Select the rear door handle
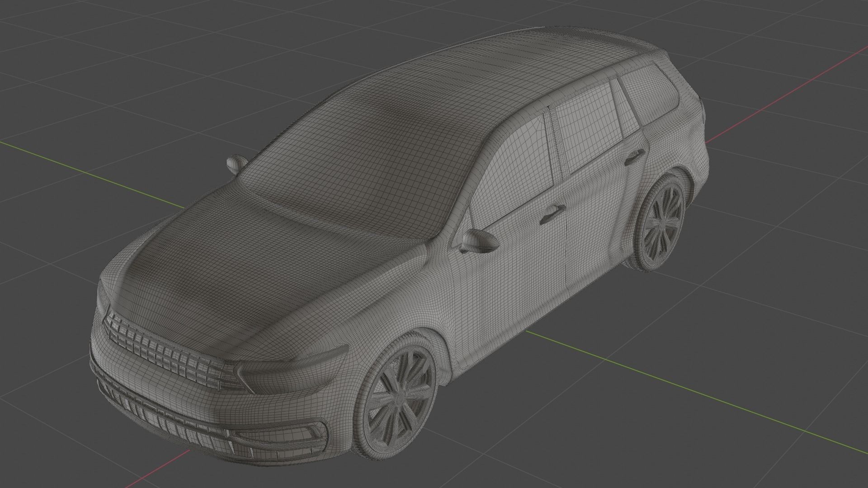 (636, 156)
